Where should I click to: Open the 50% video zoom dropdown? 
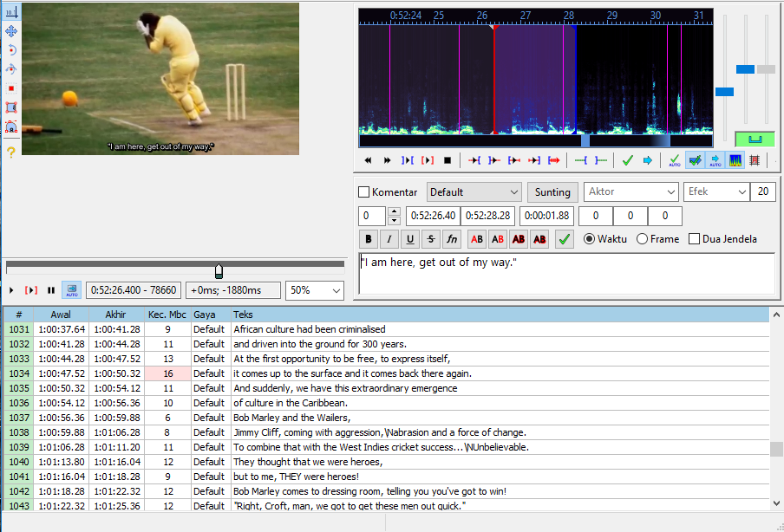pyautogui.click(x=314, y=290)
